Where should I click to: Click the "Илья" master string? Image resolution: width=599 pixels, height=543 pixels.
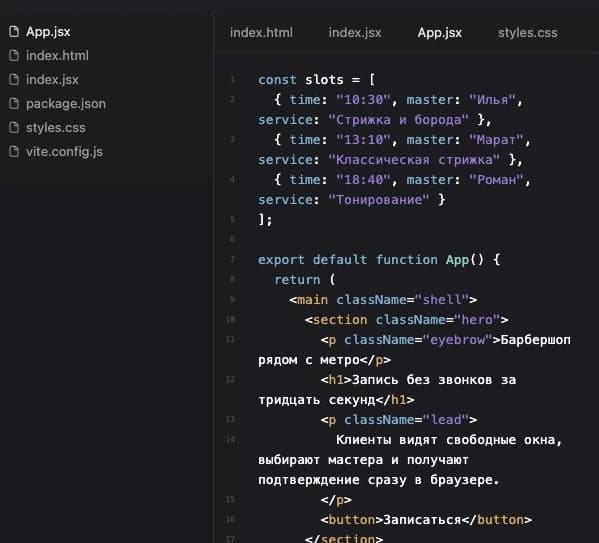pyautogui.click(x=492, y=100)
